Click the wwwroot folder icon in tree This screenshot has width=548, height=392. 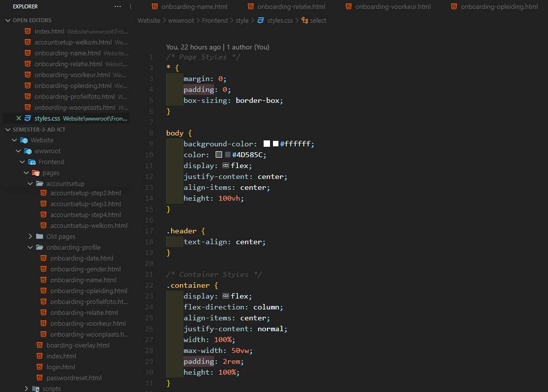pyautogui.click(x=28, y=151)
